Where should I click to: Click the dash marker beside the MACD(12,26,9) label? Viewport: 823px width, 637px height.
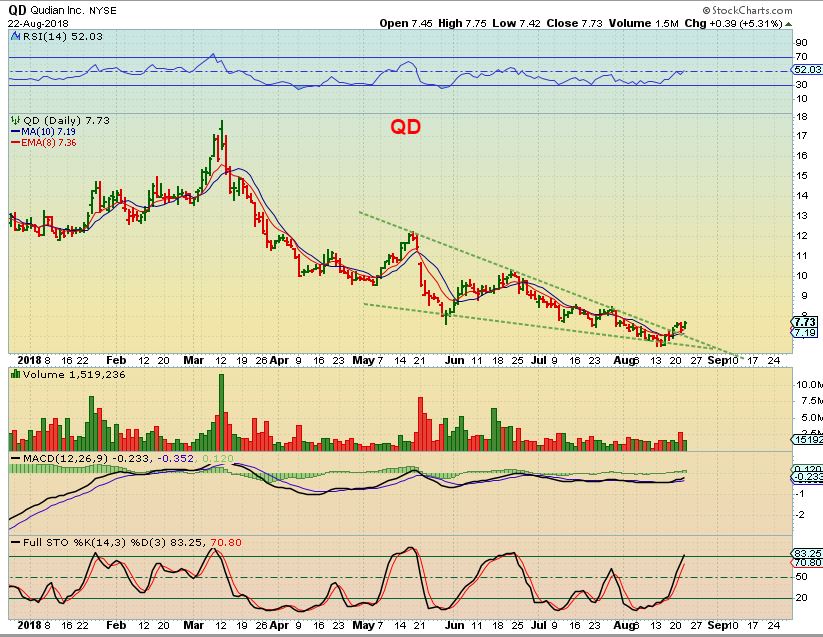pos(16,459)
